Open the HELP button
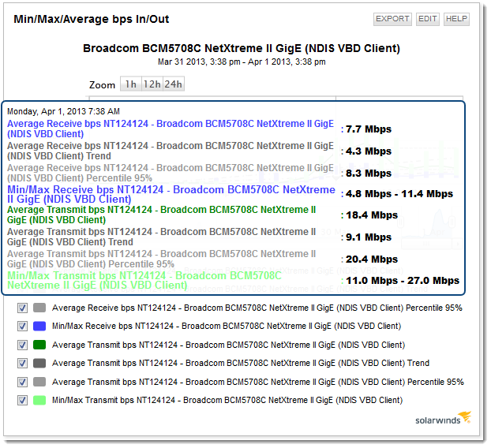 [456, 19]
